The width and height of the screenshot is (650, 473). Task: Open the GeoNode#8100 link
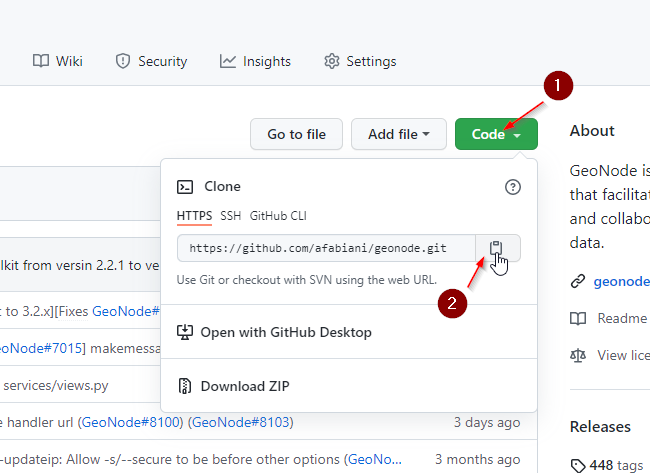coord(131,422)
